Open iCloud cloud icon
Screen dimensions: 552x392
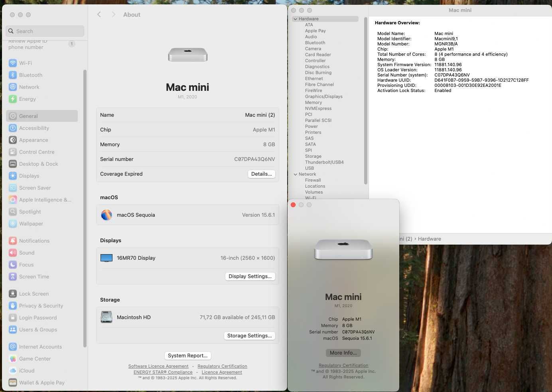tap(13, 370)
